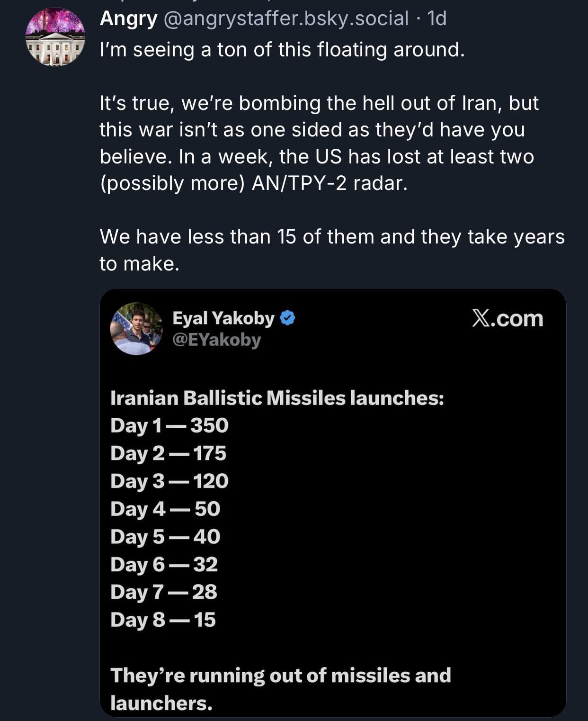Click "Iranian Ballistic Missiles launches:" heading
Viewport: 588px width, 721px height.
tap(277, 398)
